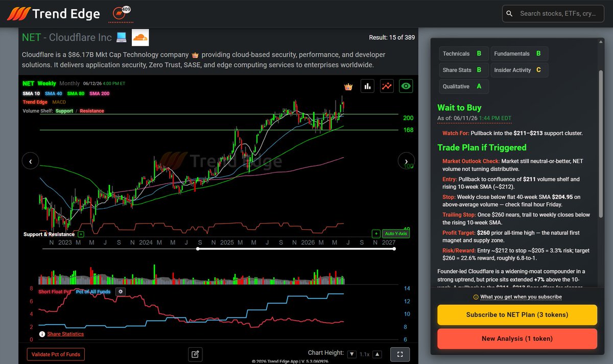Open Insider Activity grade C card
The image size is (613, 364).
pyautogui.click(x=520, y=70)
